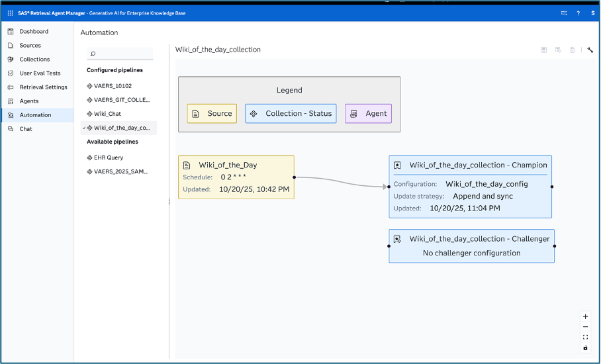
Task: Zoom out the canvas with minus
Action: tap(585, 327)
